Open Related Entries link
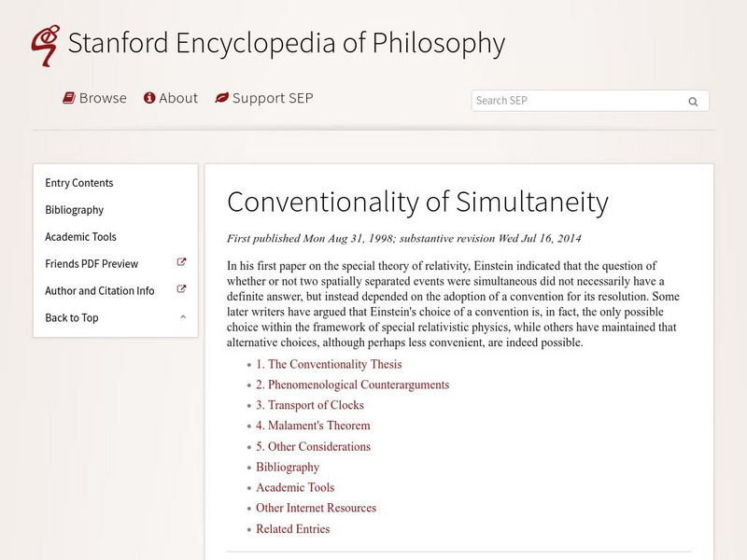 293,529
